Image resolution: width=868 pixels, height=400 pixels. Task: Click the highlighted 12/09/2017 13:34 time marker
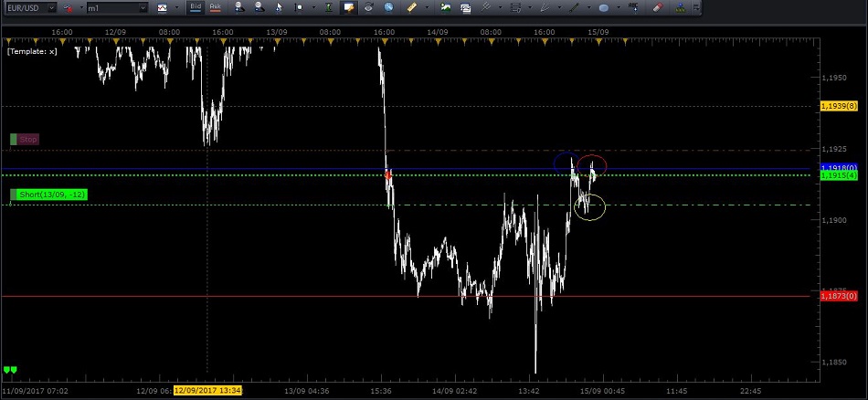pyautogui.click(x=209, y=390)
